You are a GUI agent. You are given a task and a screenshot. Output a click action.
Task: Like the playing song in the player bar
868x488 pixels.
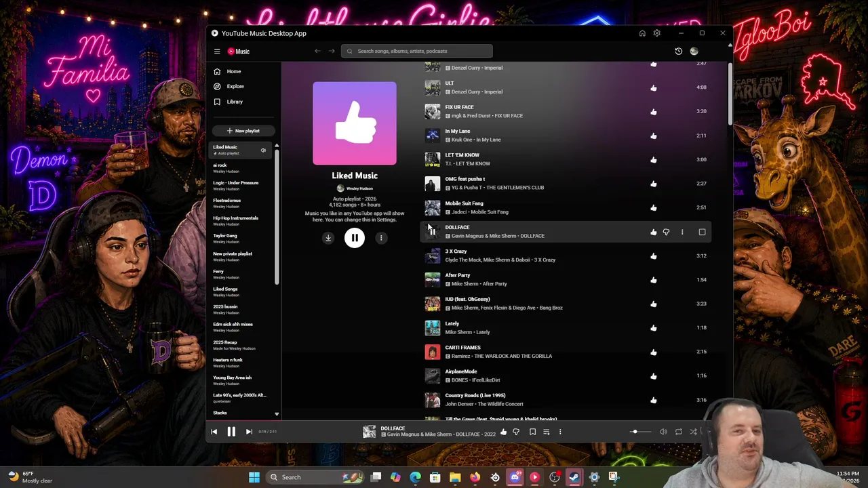(x=503, y=432)
